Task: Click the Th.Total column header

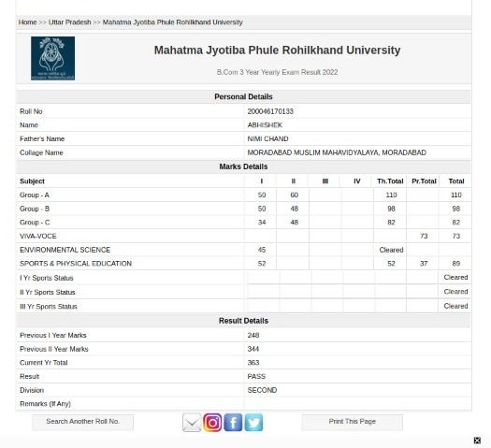Action: coord(390,181)
